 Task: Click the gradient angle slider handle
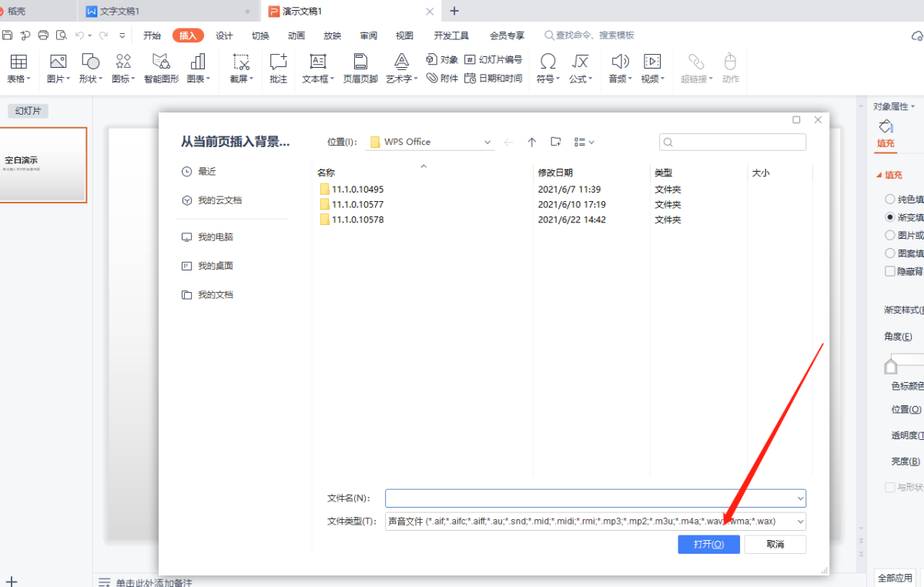tap(891, 364)
